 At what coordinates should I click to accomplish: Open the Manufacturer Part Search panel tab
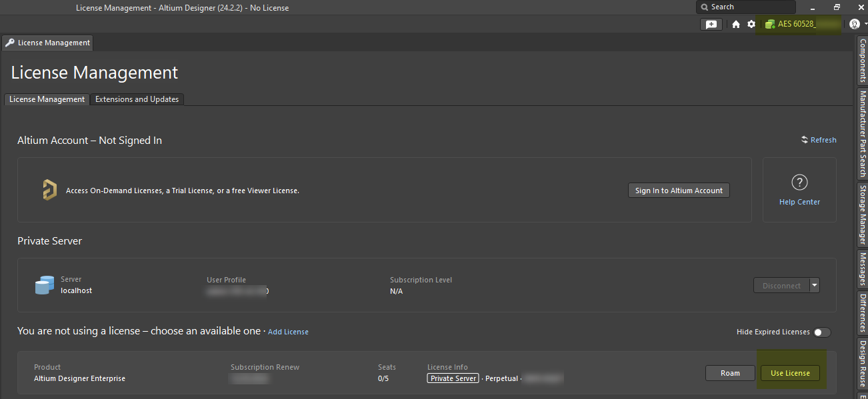863,134
